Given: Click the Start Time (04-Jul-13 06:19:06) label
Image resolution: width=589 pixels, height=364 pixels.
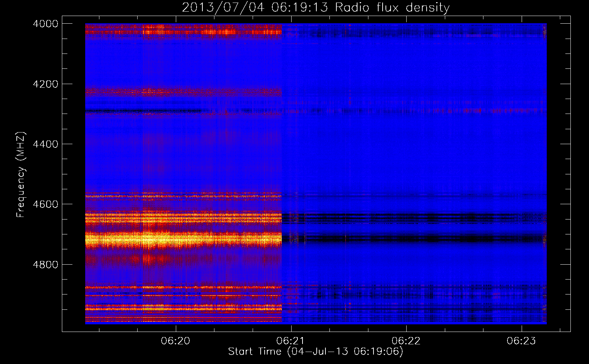Looking at the screenshot, I should point(316,352).
